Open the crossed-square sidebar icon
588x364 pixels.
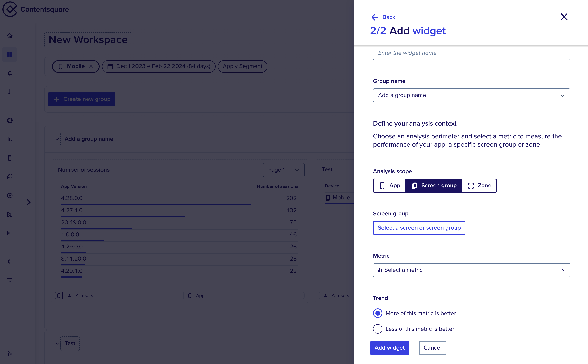pyautogui.click(x=10, y=214)
